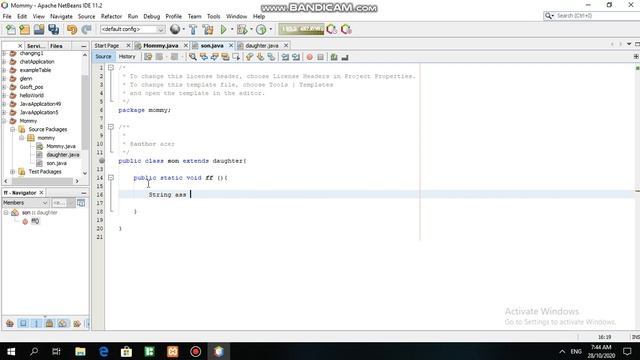Open the Profile Project dropdown arrow

coord(271,29)
